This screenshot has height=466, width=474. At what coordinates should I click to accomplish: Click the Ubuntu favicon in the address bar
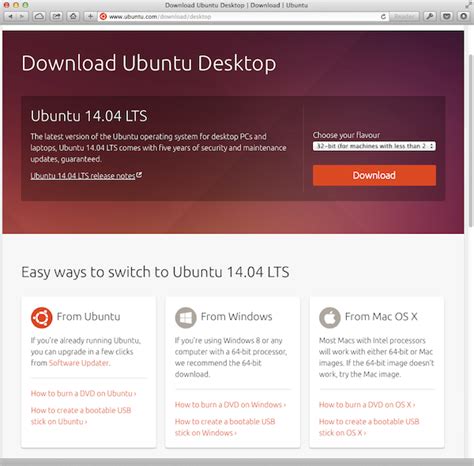click(x=103, y=16)
